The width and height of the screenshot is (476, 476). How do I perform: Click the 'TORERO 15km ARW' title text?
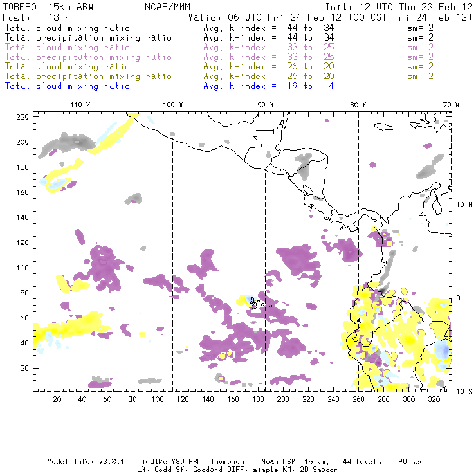click(x=48, y=7)
